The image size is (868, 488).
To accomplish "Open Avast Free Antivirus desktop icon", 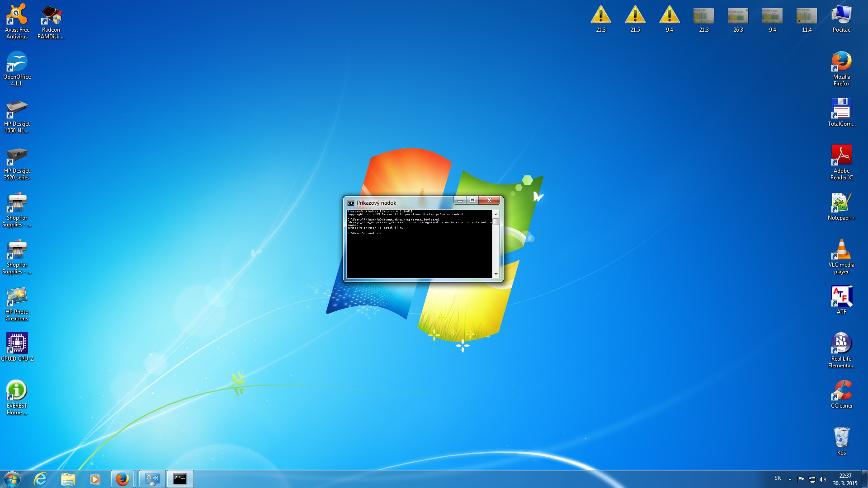I will [x=17, y=16].
